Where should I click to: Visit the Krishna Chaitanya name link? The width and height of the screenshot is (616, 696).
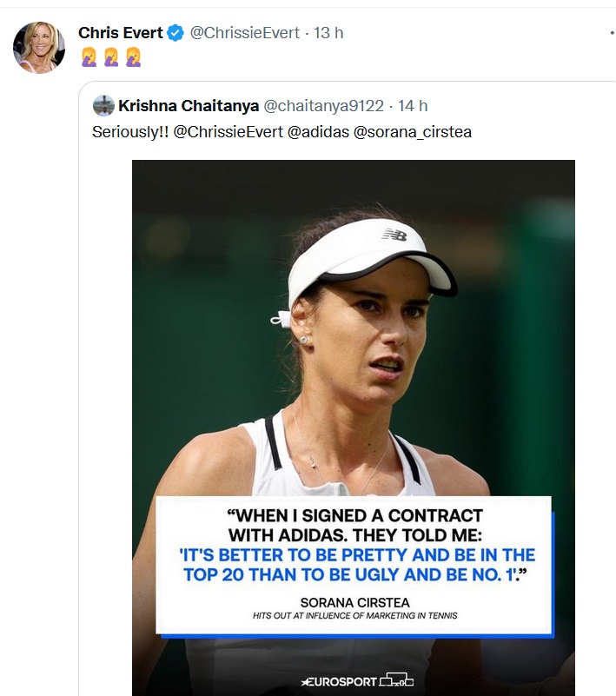click(x=188, y=106)
